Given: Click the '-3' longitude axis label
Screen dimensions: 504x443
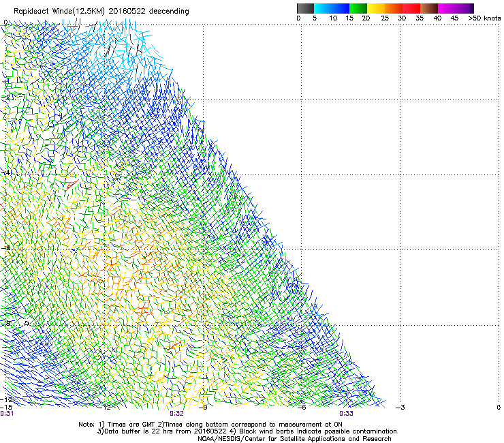Looking at the screenshot, I should [x=400, y=408].
